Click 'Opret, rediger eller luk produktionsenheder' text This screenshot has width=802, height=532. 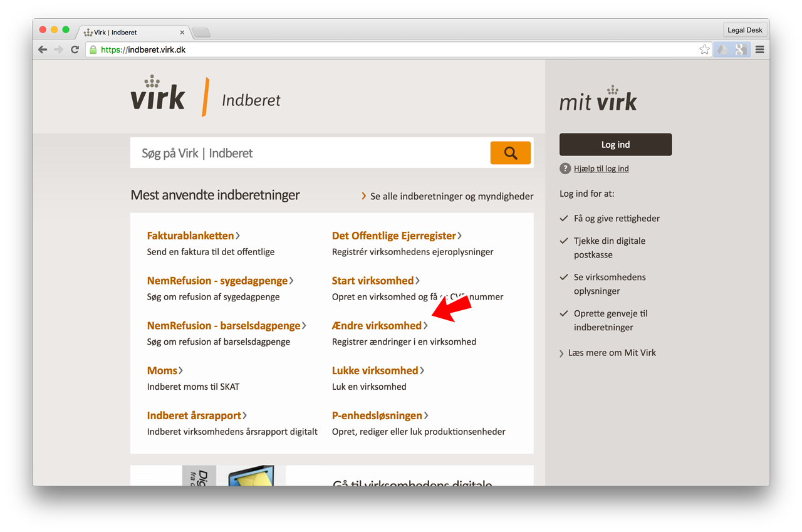[419, 432]
